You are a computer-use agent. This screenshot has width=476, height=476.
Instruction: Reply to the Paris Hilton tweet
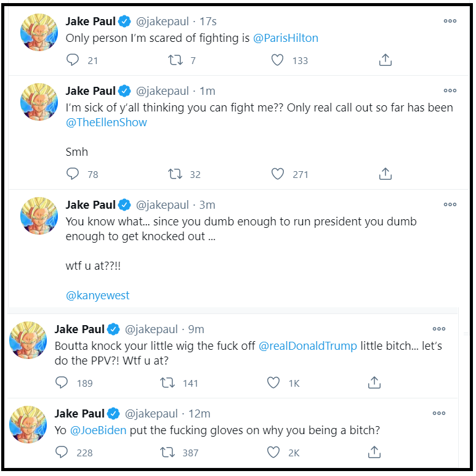click(x=73, y=60)
